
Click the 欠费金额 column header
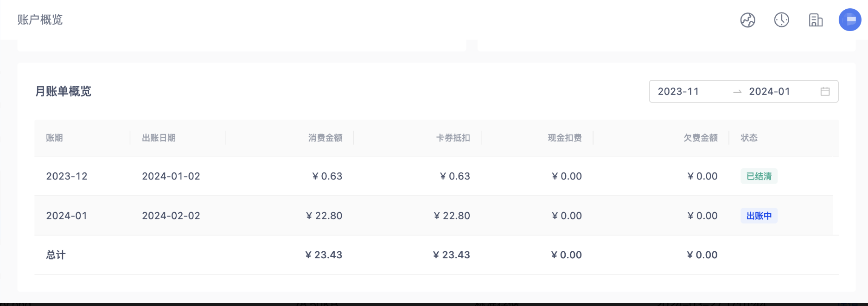[x=700, y=138]
